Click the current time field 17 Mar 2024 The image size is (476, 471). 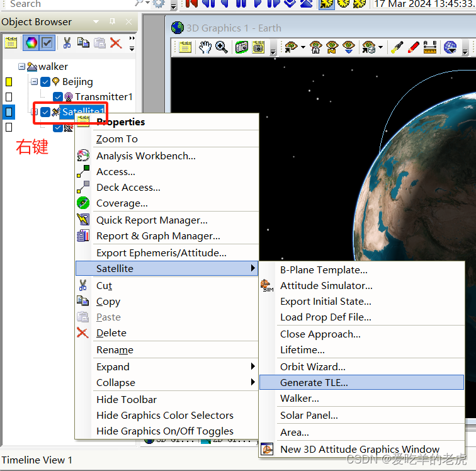(x=424, y=4)
